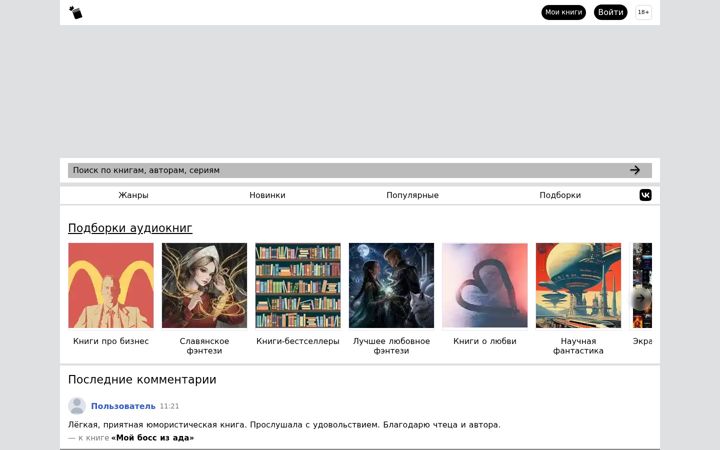Open the Подборки аудиокниг heading link
720x450 pixels.
(x=130, y=228)
